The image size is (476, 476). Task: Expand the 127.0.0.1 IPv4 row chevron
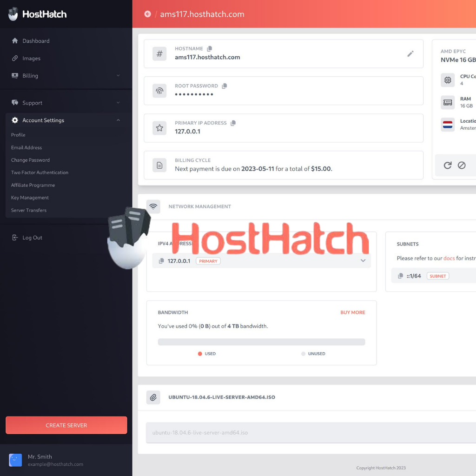(x=363, y=261)
